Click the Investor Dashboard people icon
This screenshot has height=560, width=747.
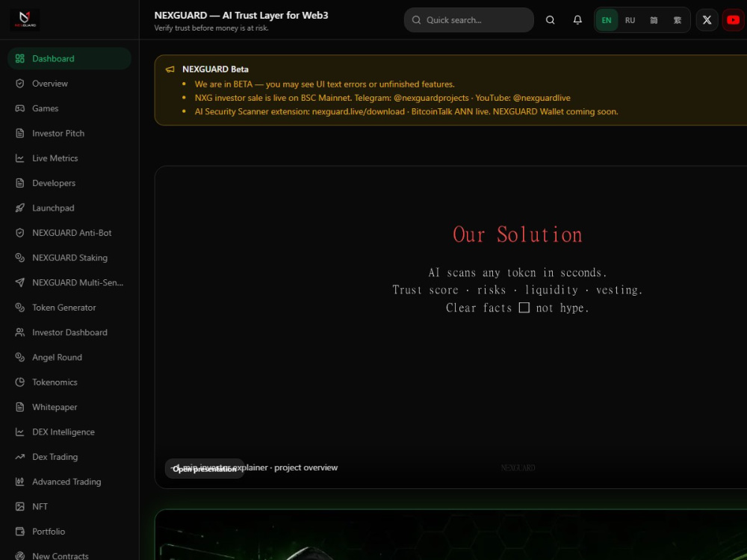[x=19, y=332]
